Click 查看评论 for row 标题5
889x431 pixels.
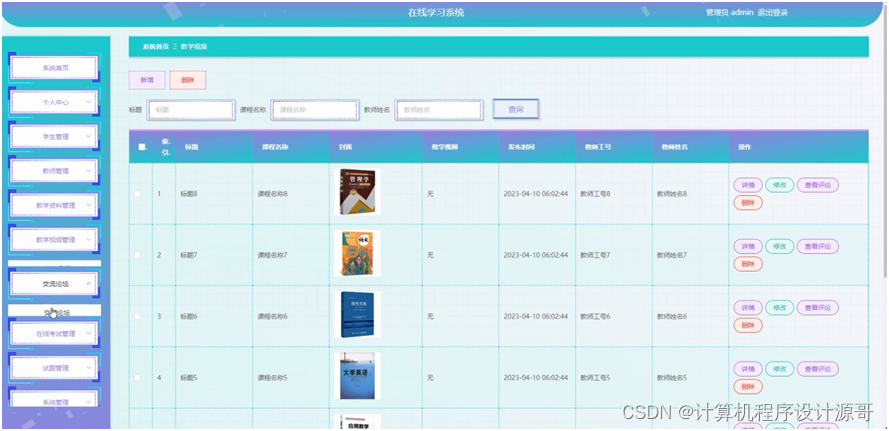click(x=818, y=369)
